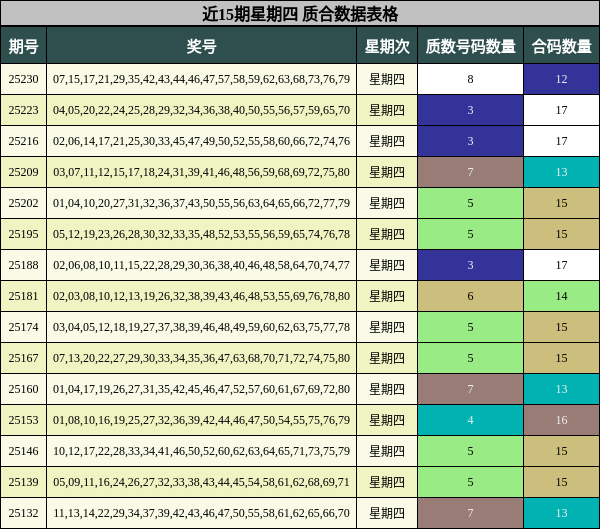The height and width of the screenshot is (529, 600).
Task: Select the winning numbers for issue 25209
Action: [201, 172]
